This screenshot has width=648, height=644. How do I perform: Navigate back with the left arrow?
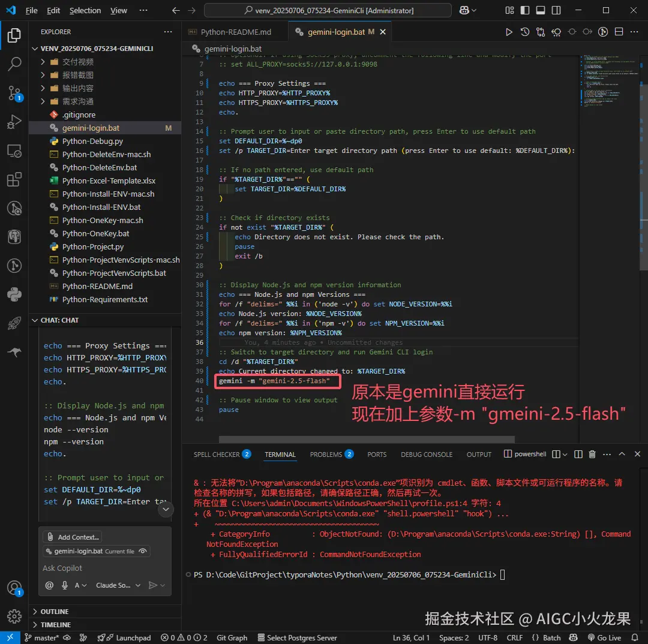click(x=176, y=10)
